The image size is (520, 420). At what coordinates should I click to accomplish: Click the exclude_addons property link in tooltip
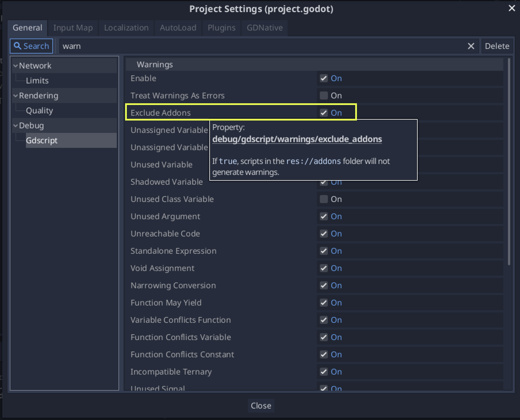click(297, 139)
